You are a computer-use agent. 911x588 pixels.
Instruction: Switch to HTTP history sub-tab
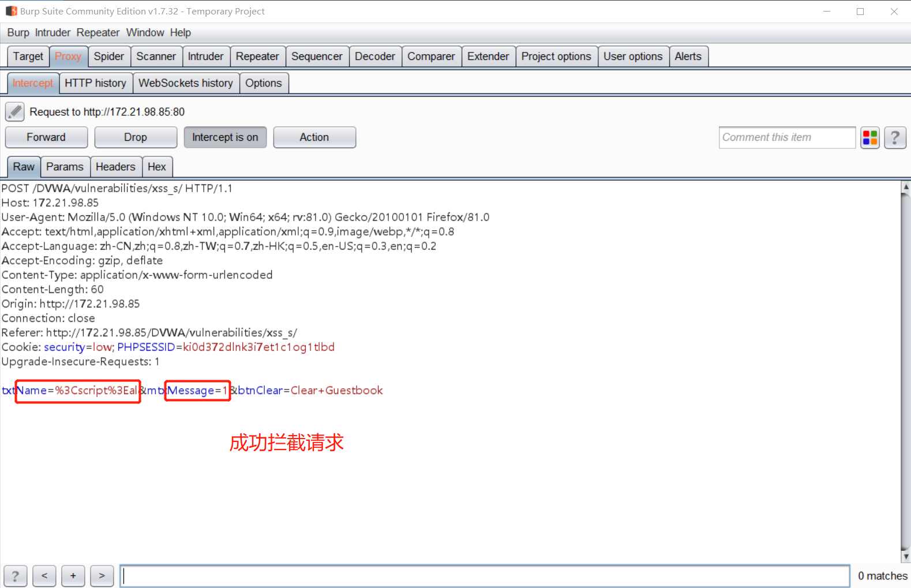[x=96, y=83]
